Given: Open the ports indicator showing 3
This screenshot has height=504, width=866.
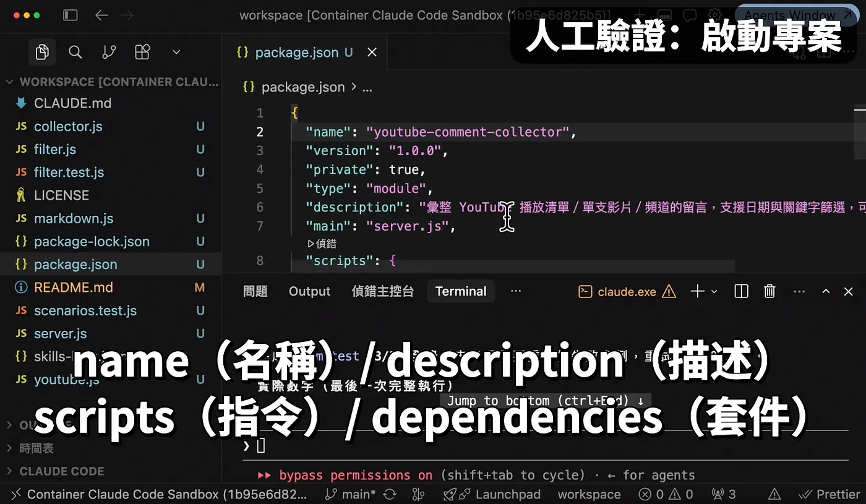Looking at the screenshot, I should tap(724, 494).
